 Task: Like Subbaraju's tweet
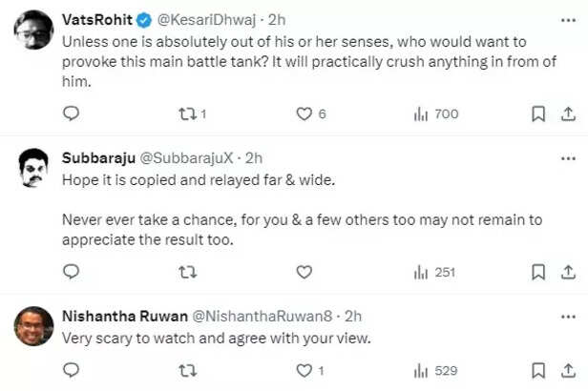pos(304,272)
